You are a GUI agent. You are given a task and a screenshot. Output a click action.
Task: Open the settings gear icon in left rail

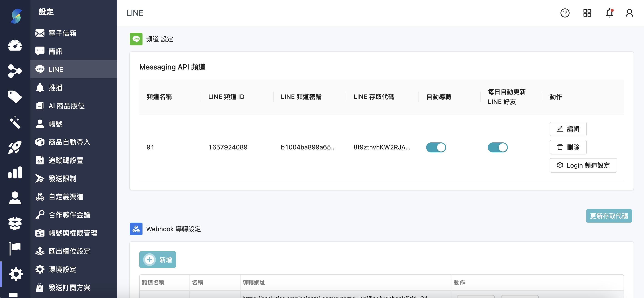coord(16,274)
